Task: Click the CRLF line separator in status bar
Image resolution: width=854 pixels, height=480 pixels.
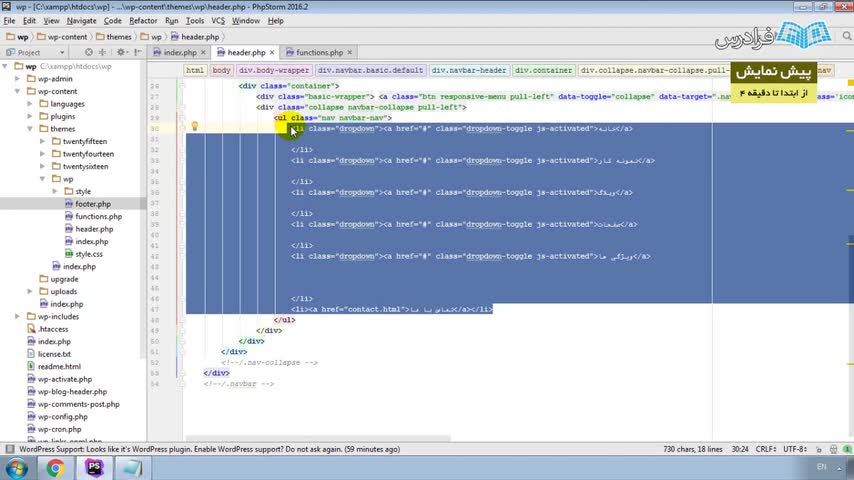Action: (766, 449)
